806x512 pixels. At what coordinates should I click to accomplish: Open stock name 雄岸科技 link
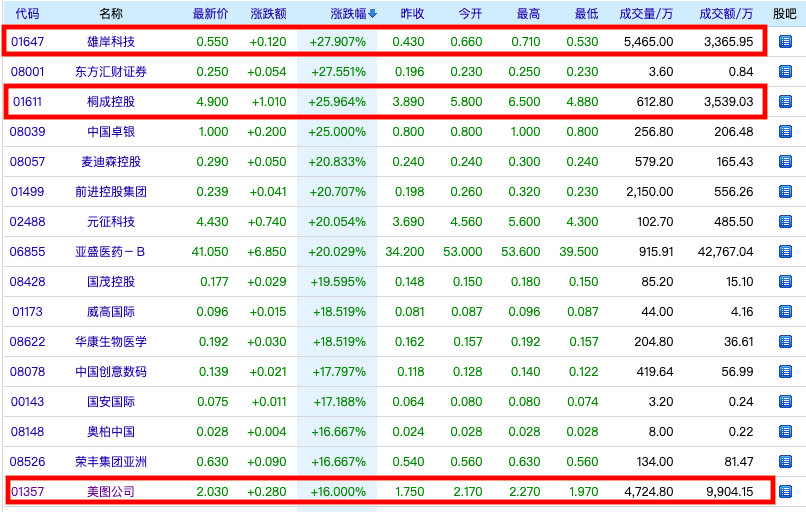111,42
